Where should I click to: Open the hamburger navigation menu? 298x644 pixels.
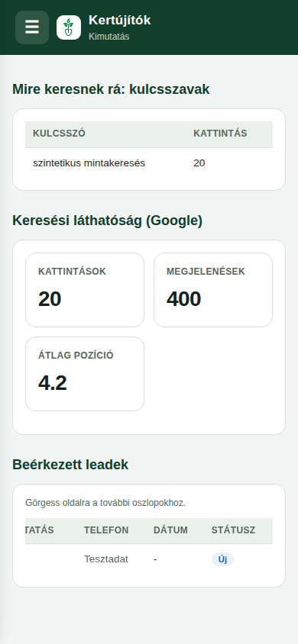click(32, 27)
